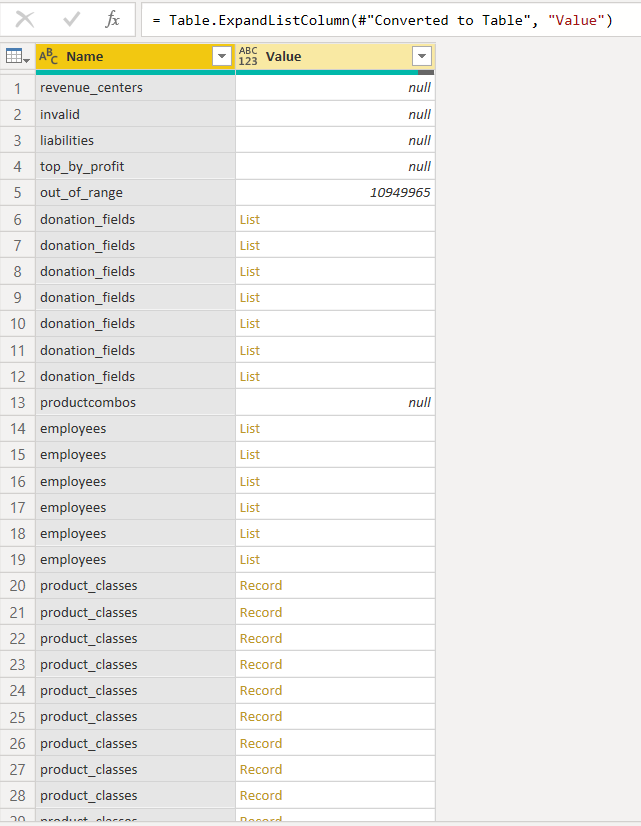Open the List link in row 14

(x=250, y=429)
